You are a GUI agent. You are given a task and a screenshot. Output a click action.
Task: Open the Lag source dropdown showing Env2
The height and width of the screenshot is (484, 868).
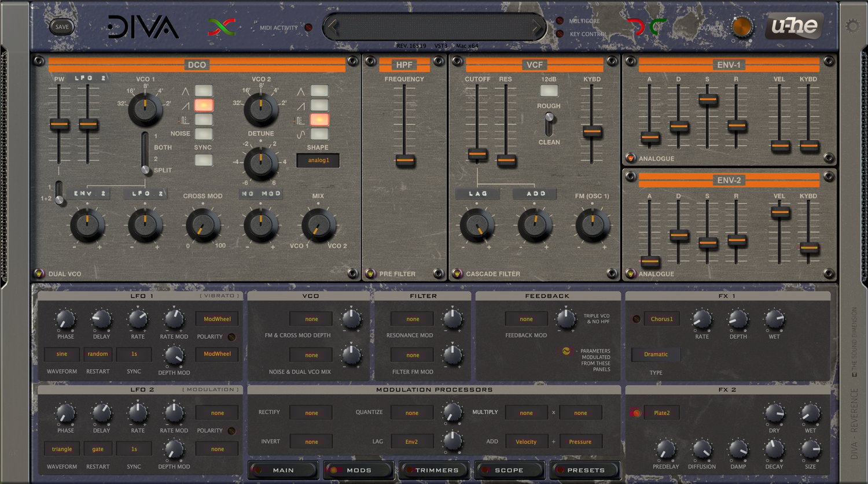(411, 442)
